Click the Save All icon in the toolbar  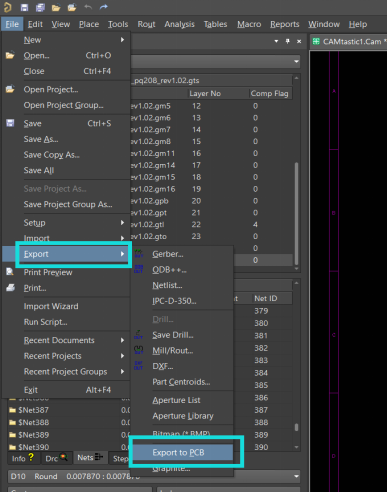tap(40, 7)
